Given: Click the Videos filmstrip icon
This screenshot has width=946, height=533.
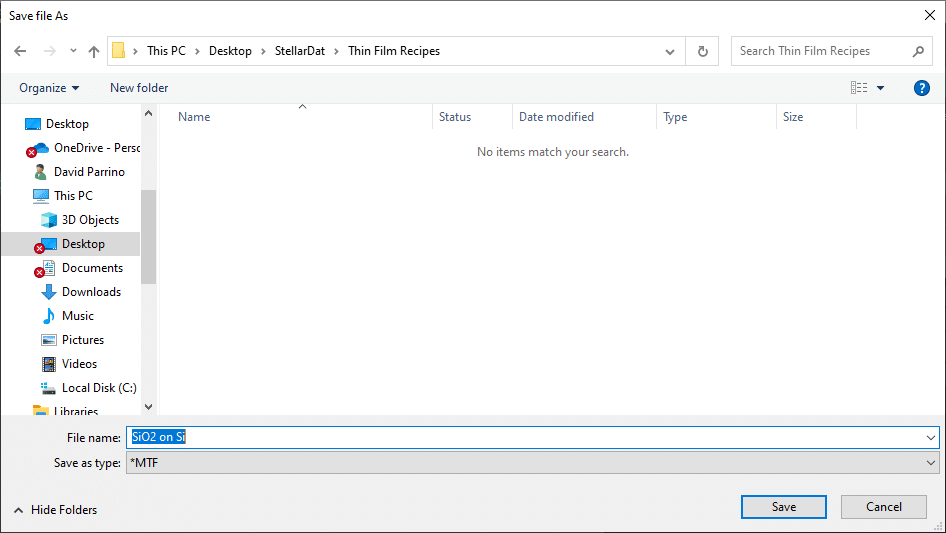Looking at the screenshot, I should click(x=49, y=364).
